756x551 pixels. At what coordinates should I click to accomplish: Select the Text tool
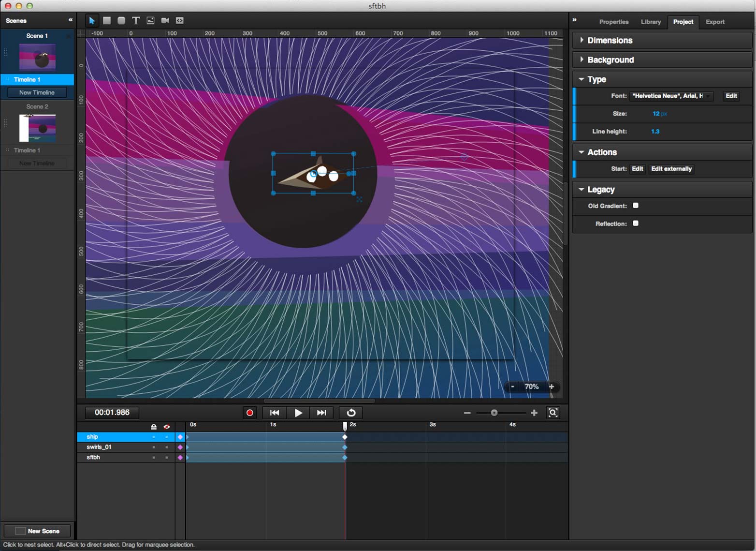136,20
